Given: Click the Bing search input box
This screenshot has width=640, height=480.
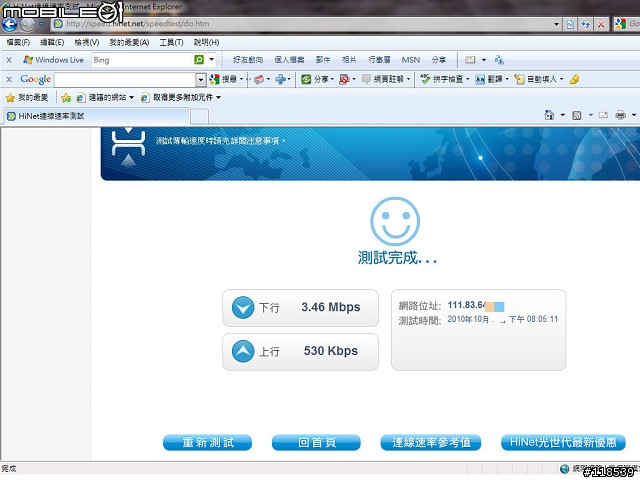Looking at the screenshot, I should pos(141,60).
